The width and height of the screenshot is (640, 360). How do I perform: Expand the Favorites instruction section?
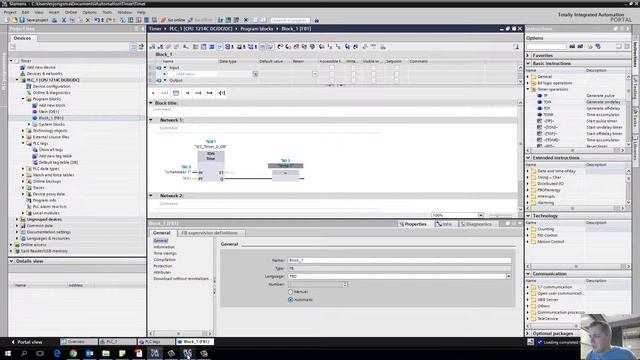click(x=528, y=55)
